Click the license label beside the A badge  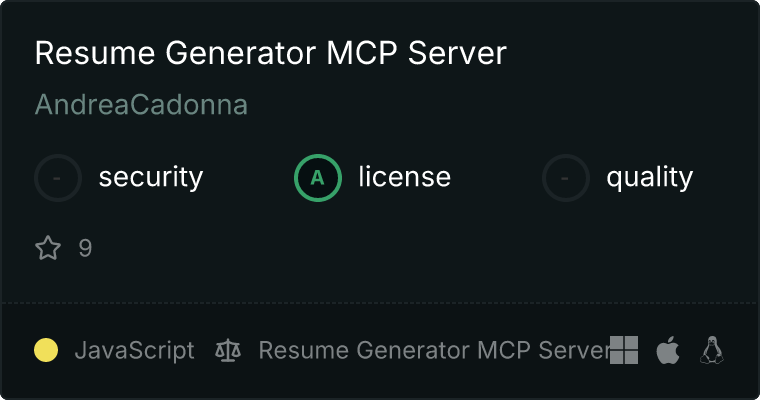404,178
